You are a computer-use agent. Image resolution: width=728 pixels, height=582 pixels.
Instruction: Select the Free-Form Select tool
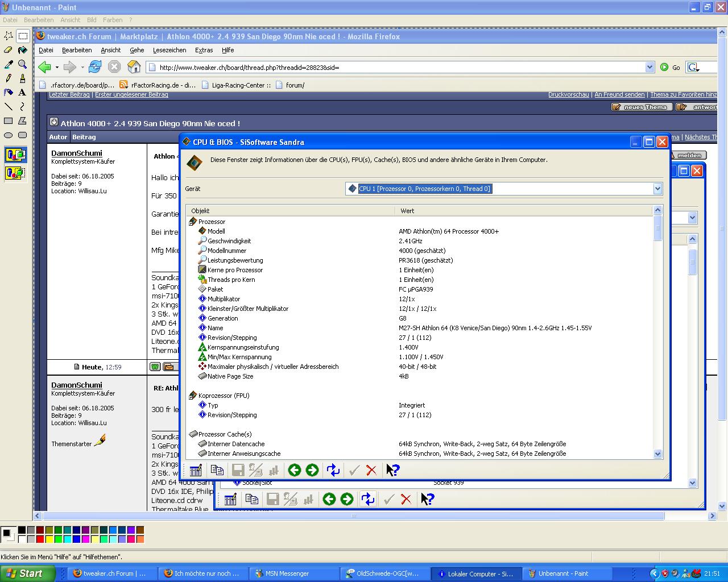click(x=9, y=36)
